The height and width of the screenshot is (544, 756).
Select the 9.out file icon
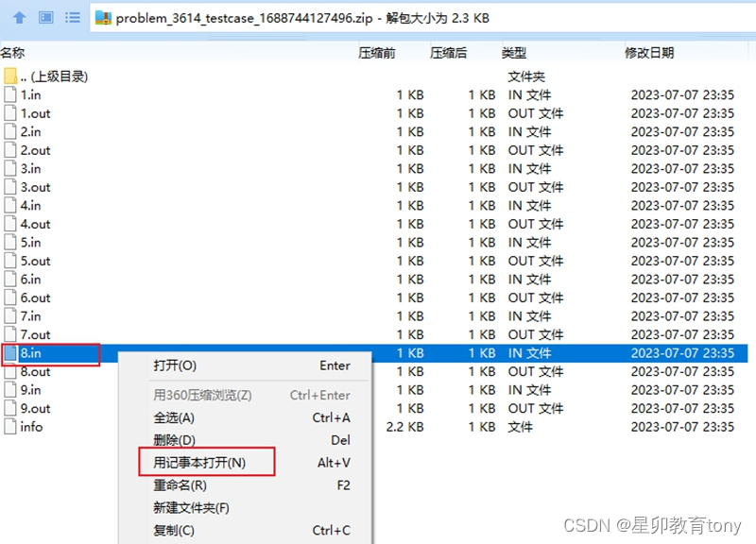[10, 408]
